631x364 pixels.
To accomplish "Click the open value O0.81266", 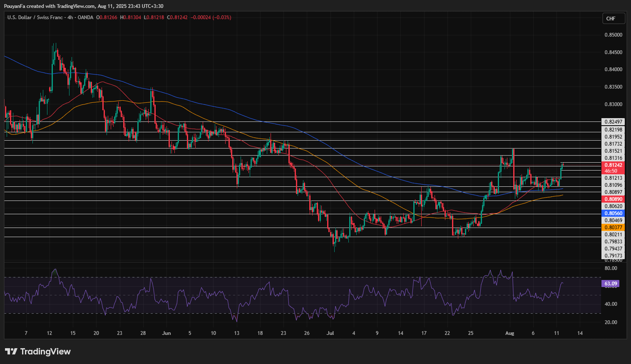I will coord(107,17).
